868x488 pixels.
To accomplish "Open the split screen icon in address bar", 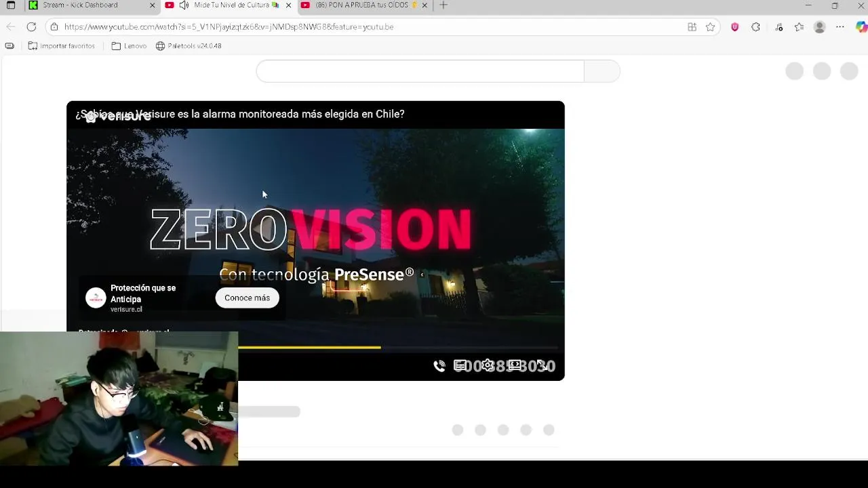I will point(692,27).
